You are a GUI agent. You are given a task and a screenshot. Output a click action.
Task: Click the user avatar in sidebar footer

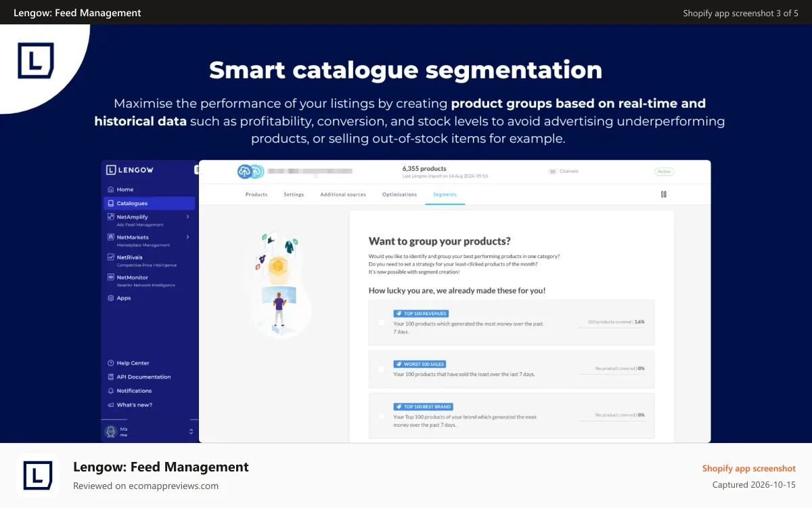[111, 431]
